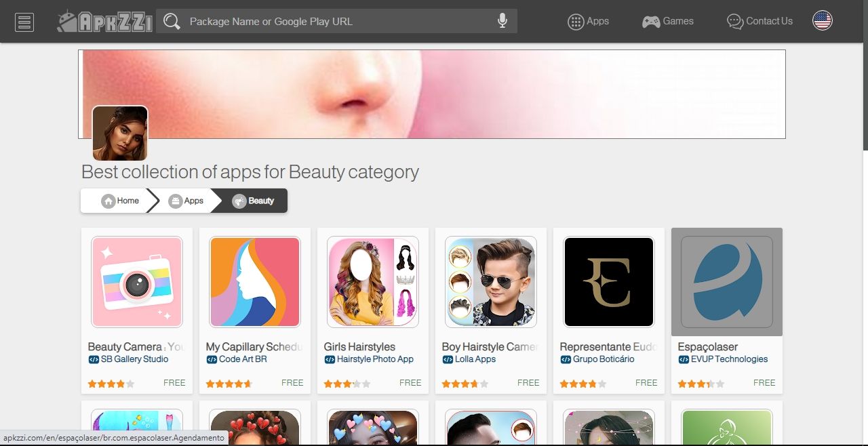Select Beauty in breadcrumb
This screenshot has height=446, width=868.
point(253,201)
